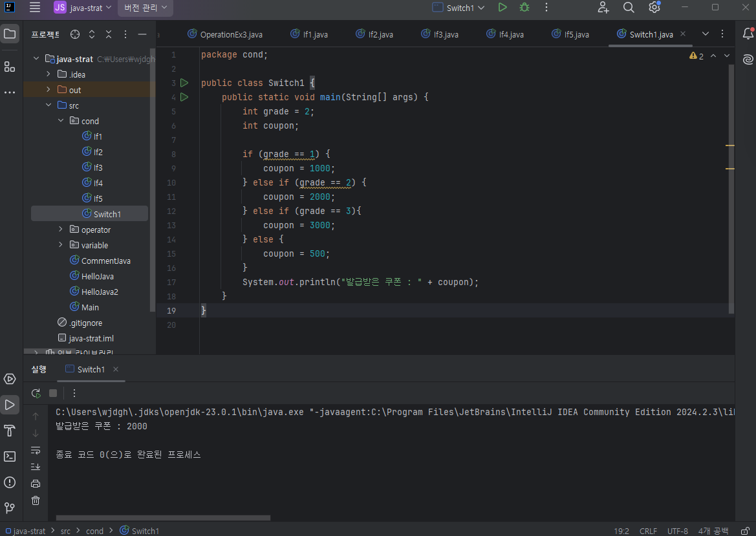The image size is (756, 536).
Task: Run class gutter arrow on line 3
Action: [184, 83]
